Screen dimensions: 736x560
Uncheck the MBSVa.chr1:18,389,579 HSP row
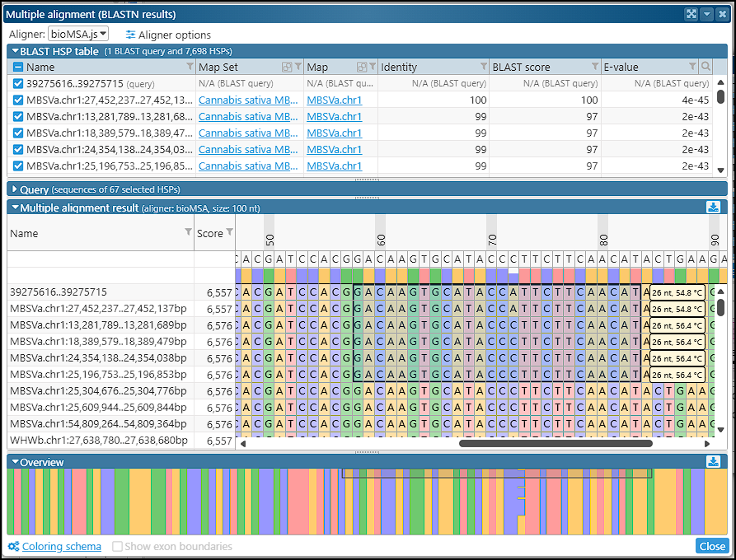coord(18,133)
